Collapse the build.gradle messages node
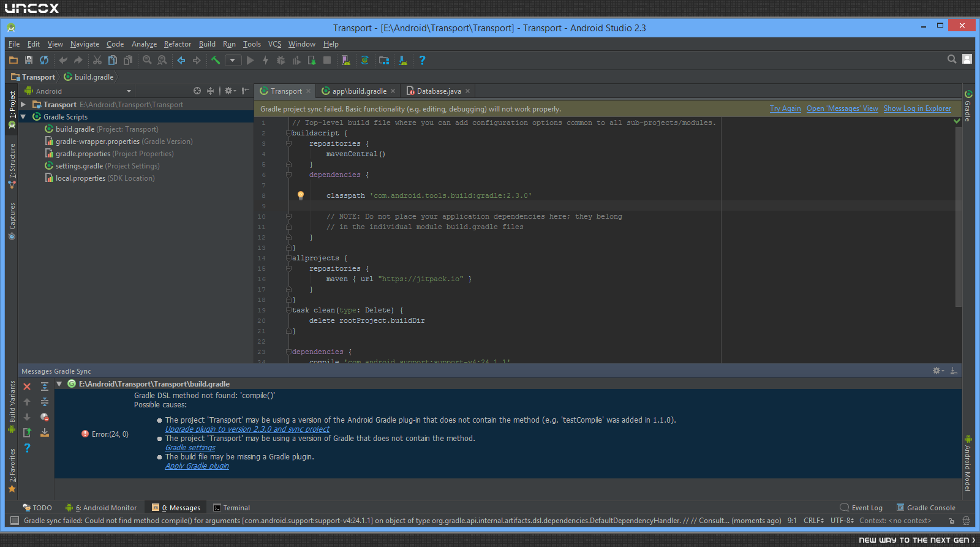The image size is (980, 547). pos(59,384)
